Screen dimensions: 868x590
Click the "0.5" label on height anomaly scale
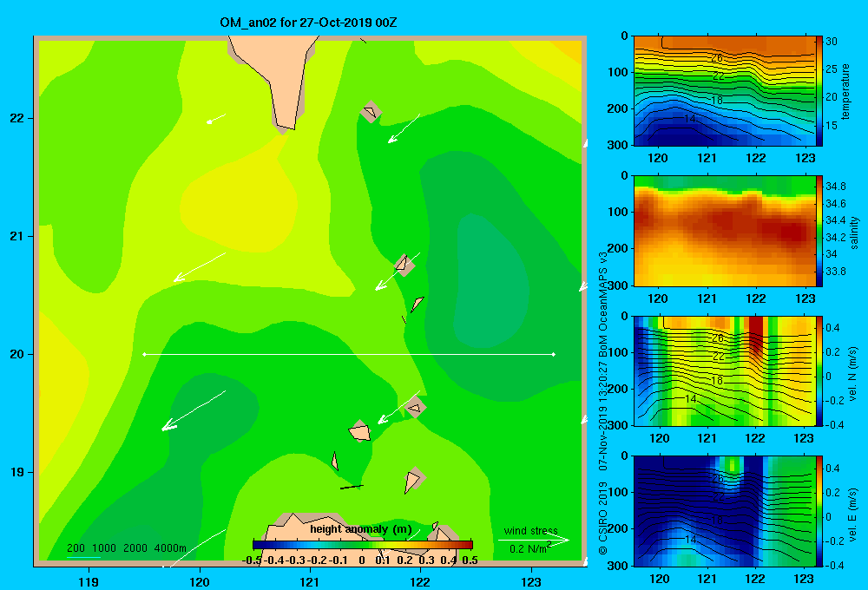tap(470, 560)
